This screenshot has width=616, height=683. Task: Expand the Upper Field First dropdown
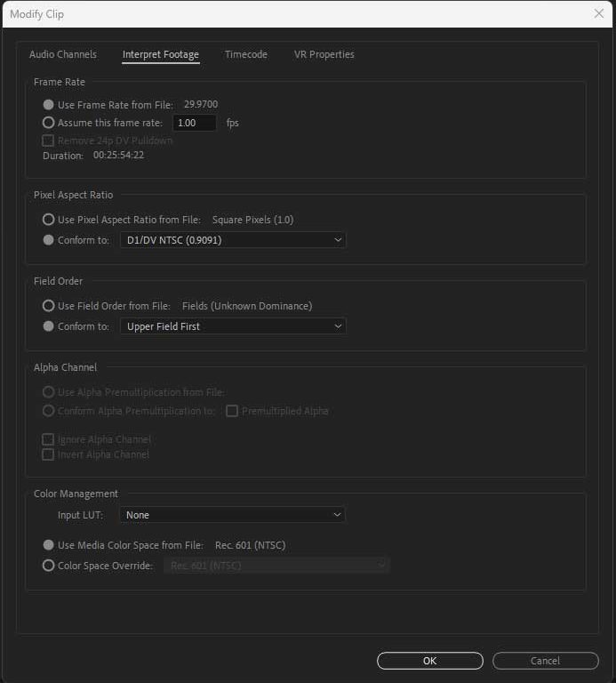(x=233, y=326)
